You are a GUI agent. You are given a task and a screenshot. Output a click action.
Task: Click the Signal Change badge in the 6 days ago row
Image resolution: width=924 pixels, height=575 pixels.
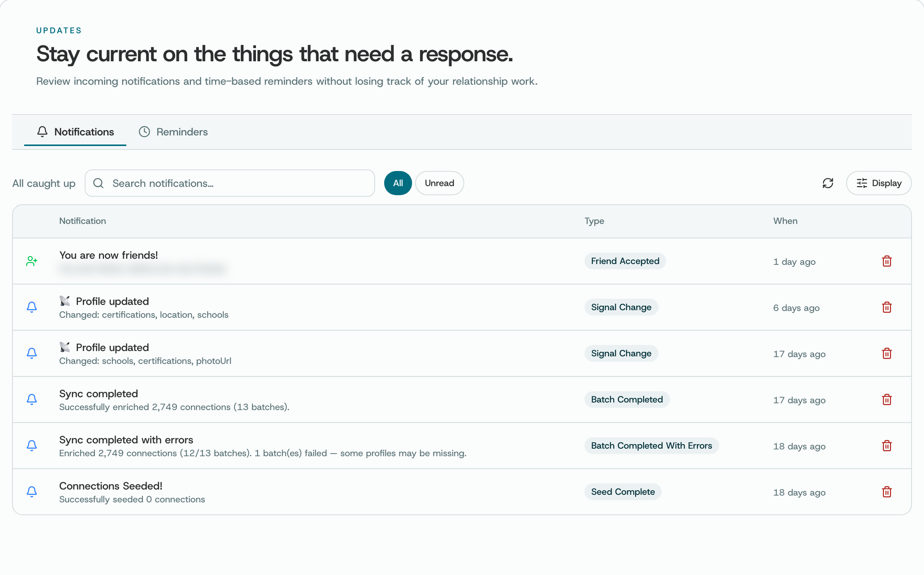621,307
